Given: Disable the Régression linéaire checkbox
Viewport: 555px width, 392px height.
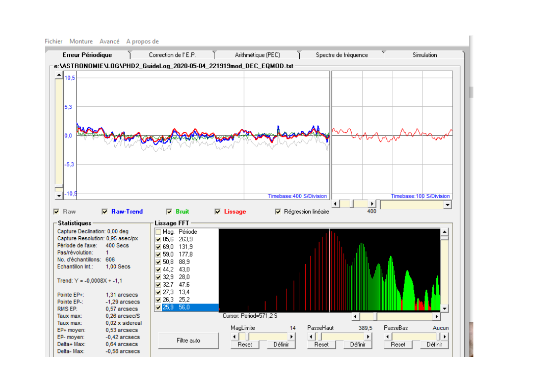Looking at the screenshot, I should click(x=278, y=212).
